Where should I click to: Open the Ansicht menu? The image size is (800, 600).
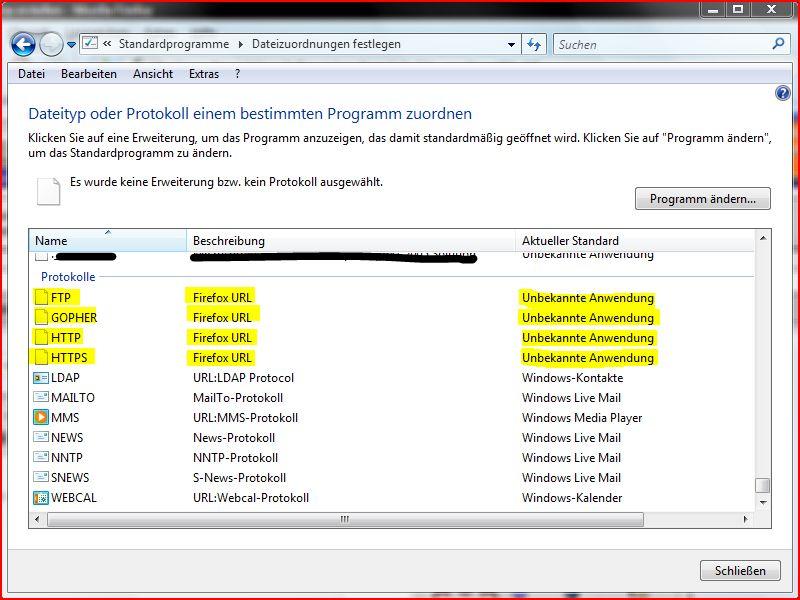click(x=153, y=74)
